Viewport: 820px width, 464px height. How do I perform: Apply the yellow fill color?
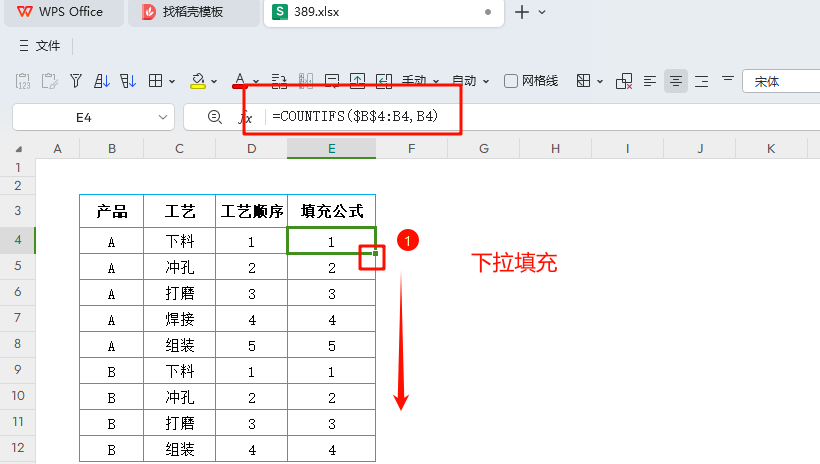pos(198,81)
